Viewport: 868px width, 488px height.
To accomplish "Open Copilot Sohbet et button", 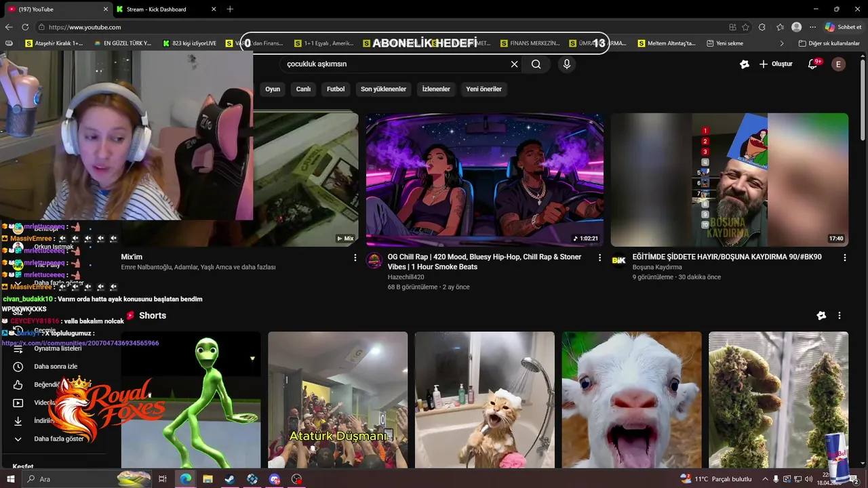I will pos(843,27).
